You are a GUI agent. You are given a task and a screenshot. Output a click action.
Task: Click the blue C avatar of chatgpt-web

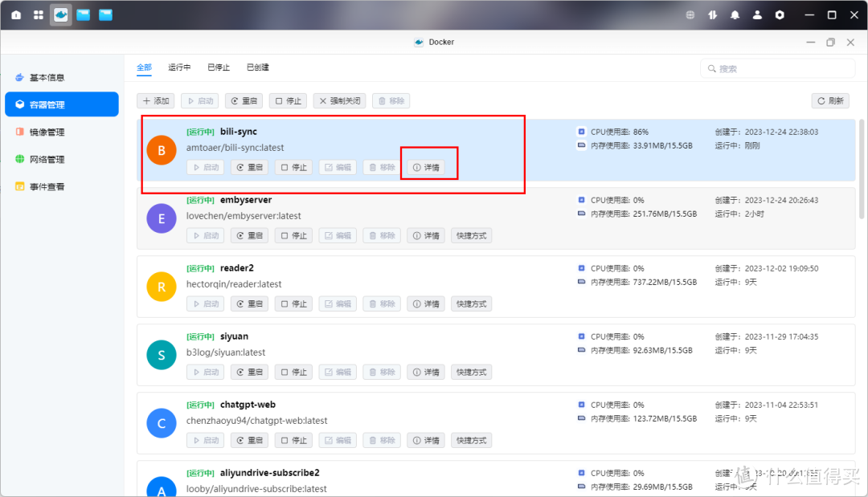click(x=161, y=423)
